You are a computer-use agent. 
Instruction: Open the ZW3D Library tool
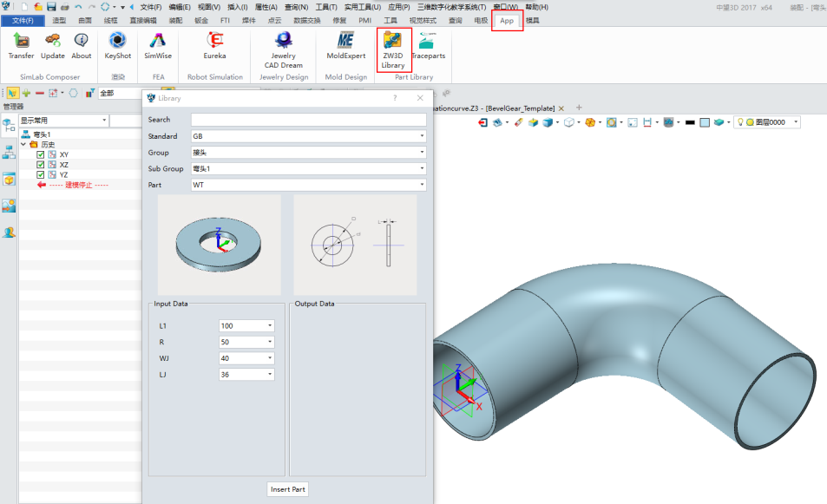click(393, 49)
